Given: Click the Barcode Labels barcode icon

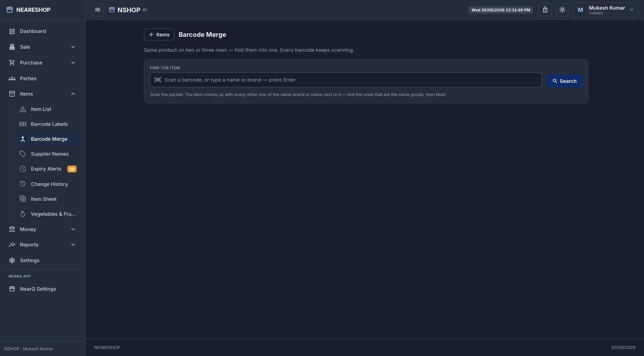Looking at the screenshot, I should 23,124.
